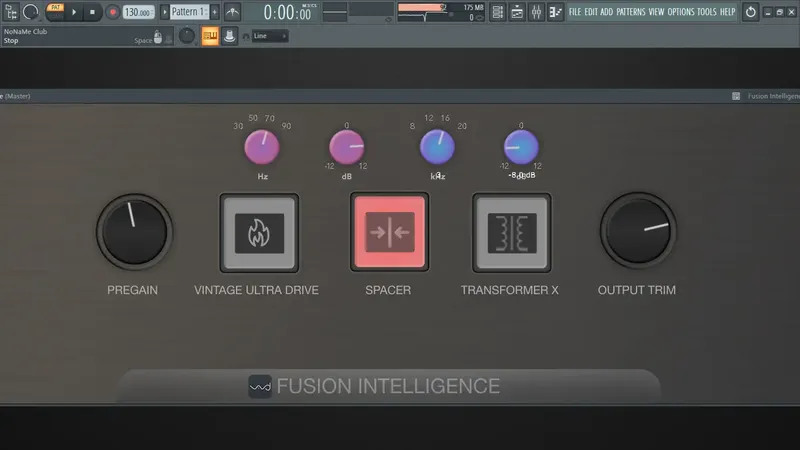800x450 pixels.
Task: Enable TRANSFORMER X button
Action: click(x=512, y=233)
